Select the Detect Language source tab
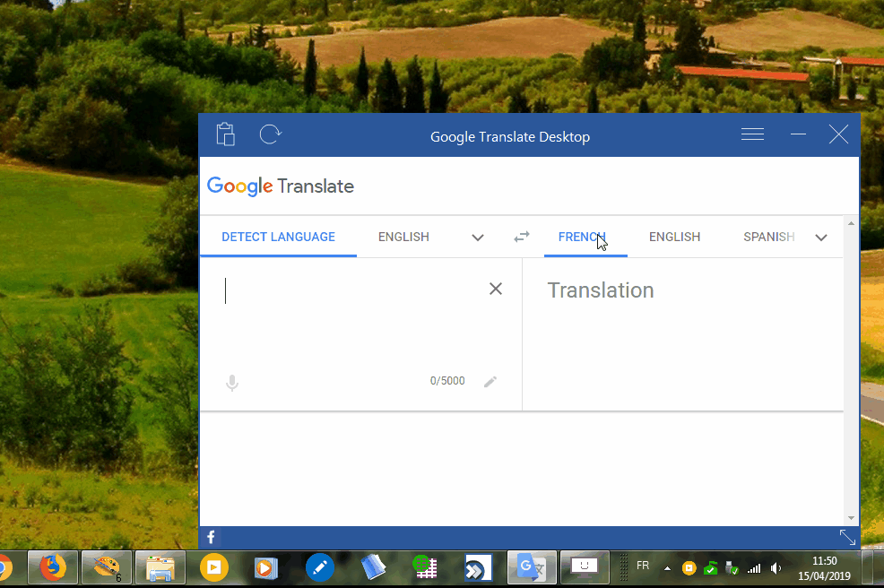Image resolution: width=884 pixels, height=588 pixels. (278, 237)
